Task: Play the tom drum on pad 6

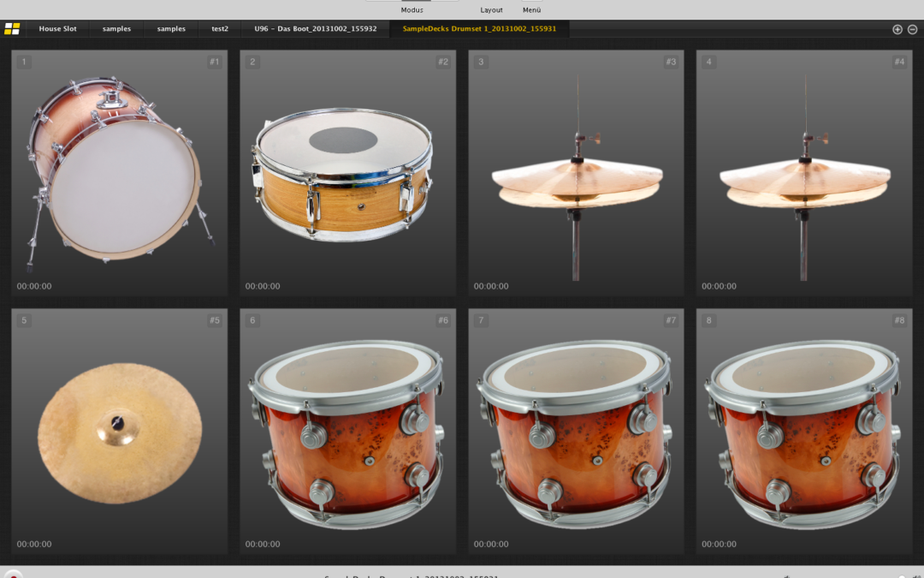Action: pyautogui.click(x=347, y=434)
